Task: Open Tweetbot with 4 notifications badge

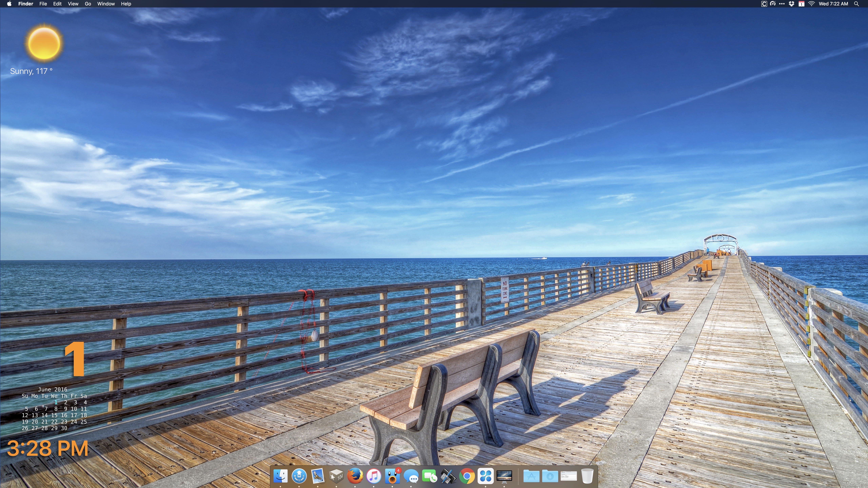Action: click(x=392, y=476)
